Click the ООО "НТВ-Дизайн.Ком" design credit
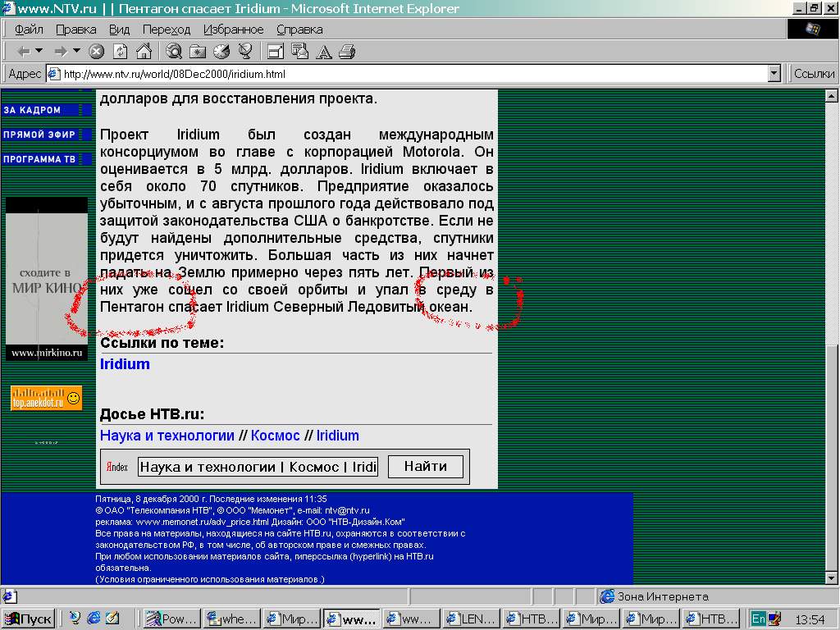Image resolution: width=840 pixels, height=630 pixels. pyautogui.click(x=355, y=522)
